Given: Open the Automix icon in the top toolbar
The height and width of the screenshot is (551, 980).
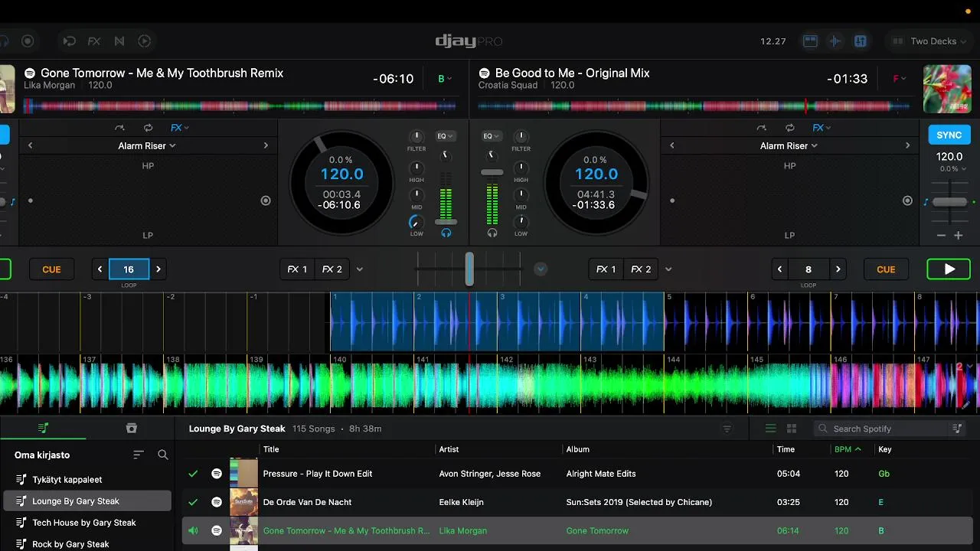Looking at the screenshot, I should 69,41.
